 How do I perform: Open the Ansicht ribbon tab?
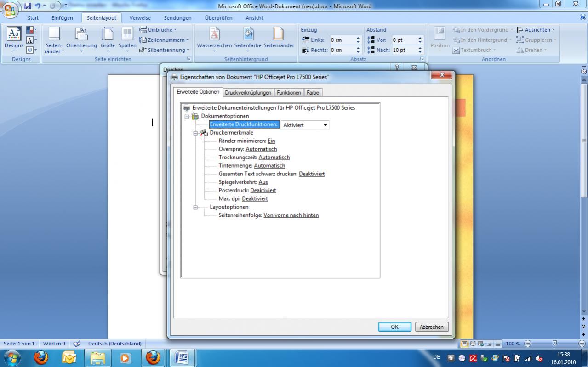coord(254,18)
